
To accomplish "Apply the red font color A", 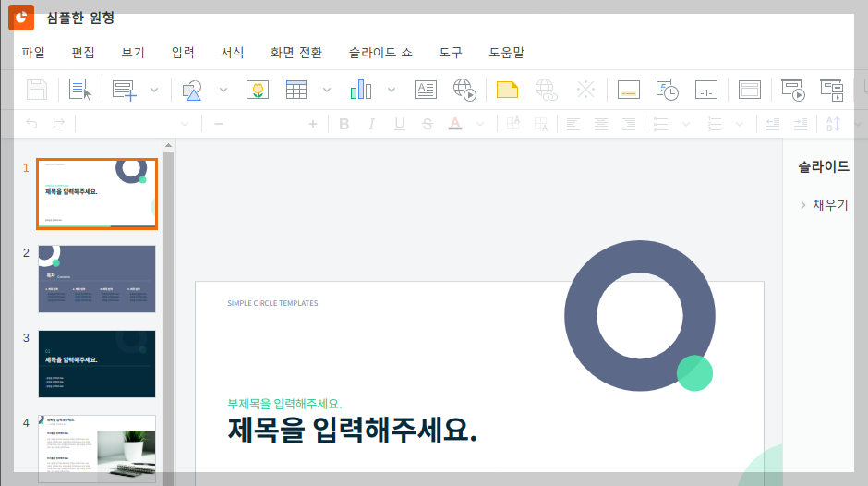I will coord(455,124).
